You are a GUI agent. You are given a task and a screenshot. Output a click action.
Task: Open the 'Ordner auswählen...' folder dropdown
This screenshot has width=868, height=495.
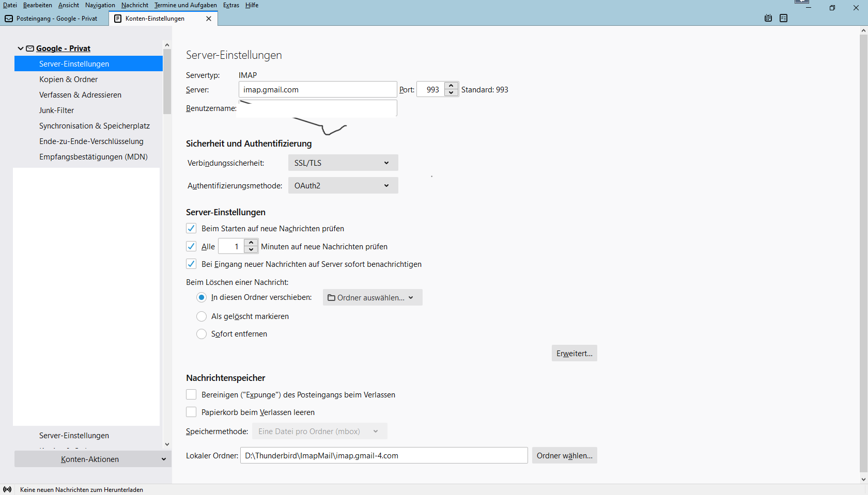point(373,297)
